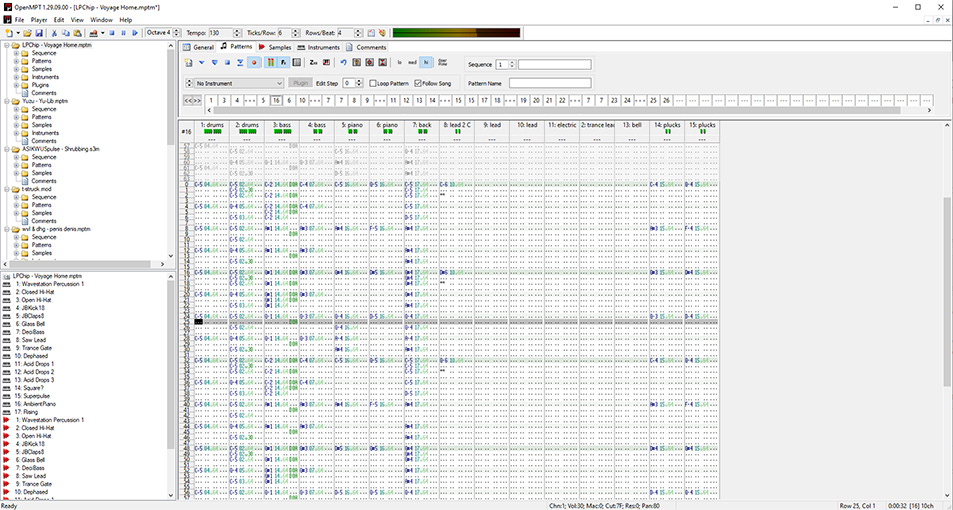Expand Sequence under LPChip - Voyage Home.mptm

(x=16, y=53)
